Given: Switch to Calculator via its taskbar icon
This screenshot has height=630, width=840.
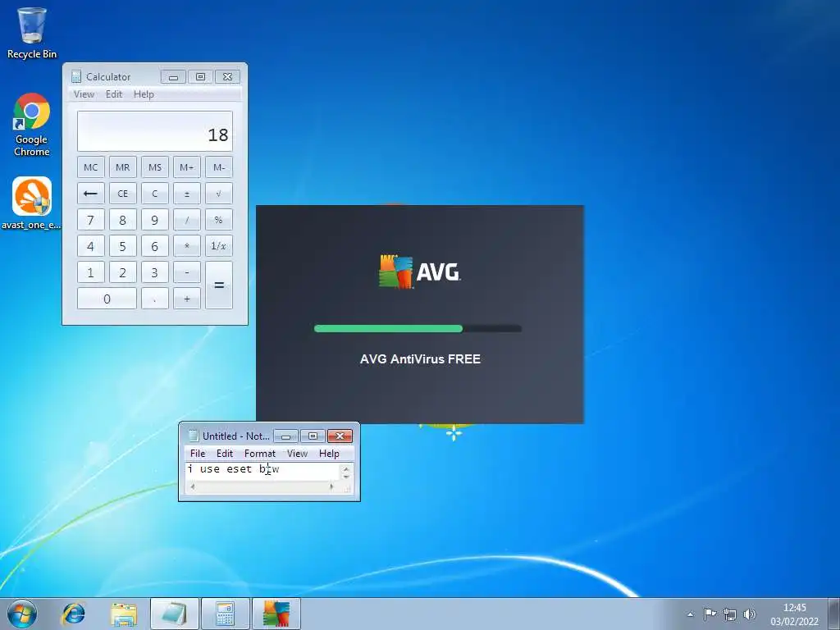Looking at the screenshot, I should point(225,614).
